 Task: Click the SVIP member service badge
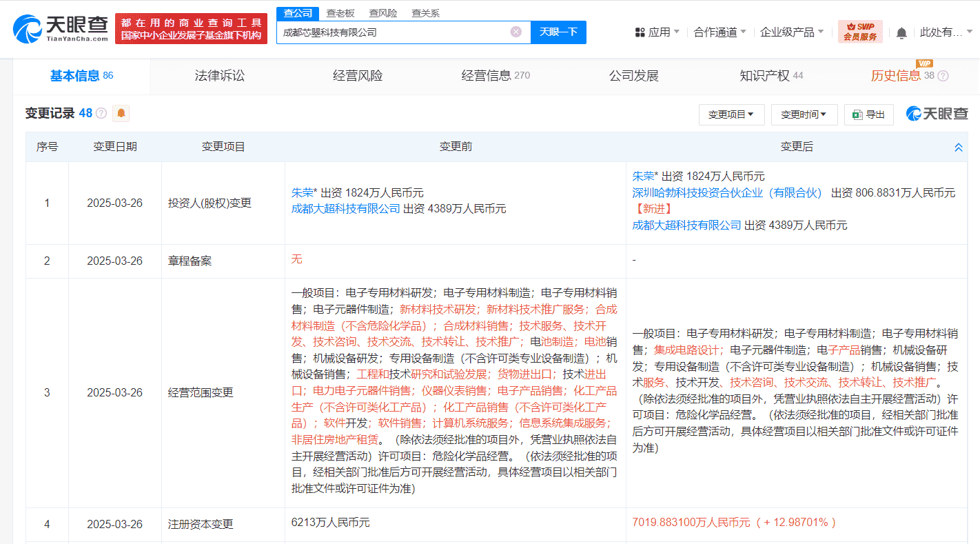(860, 32)
